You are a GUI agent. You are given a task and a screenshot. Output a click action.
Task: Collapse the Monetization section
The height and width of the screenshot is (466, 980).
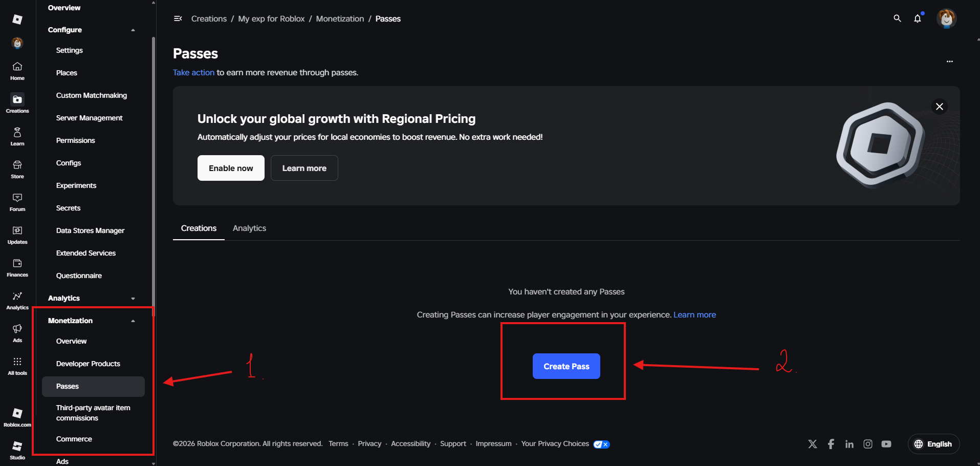(x=133, y=321)
